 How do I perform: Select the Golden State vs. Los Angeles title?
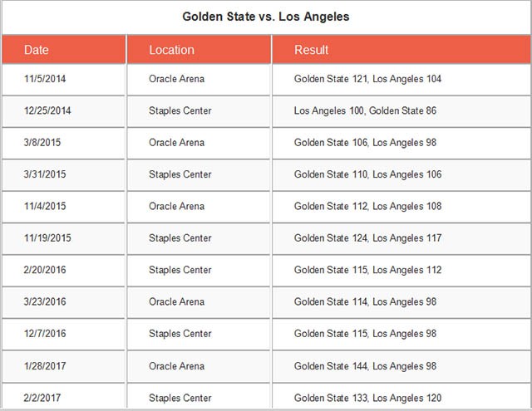point(266,17)
